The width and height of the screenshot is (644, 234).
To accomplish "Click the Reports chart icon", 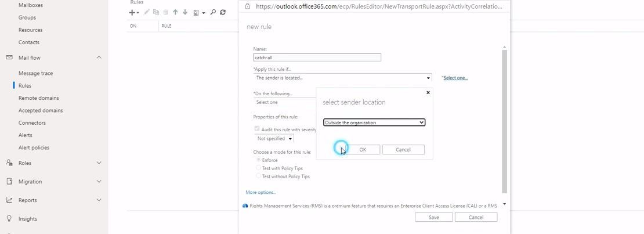I will 9,200.
